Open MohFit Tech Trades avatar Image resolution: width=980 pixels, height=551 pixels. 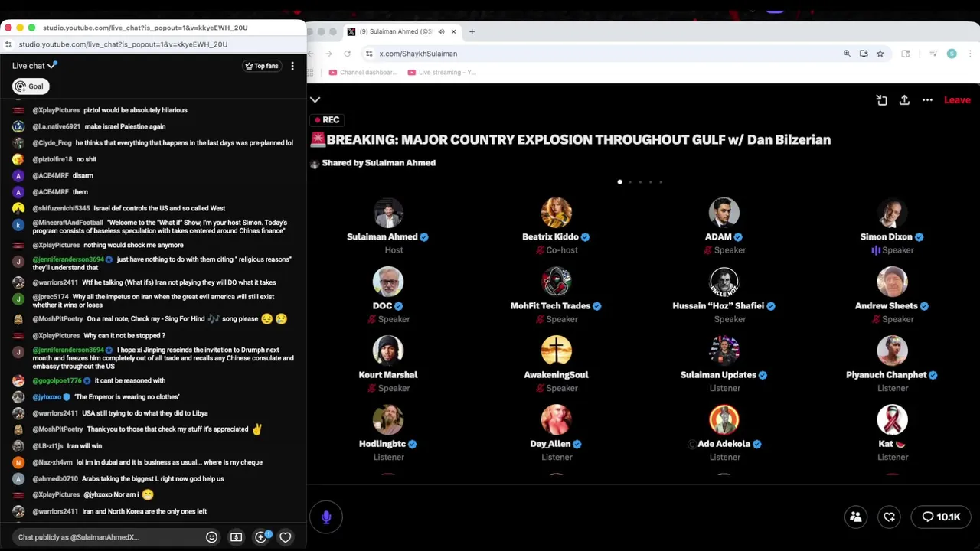coord(557,282)
